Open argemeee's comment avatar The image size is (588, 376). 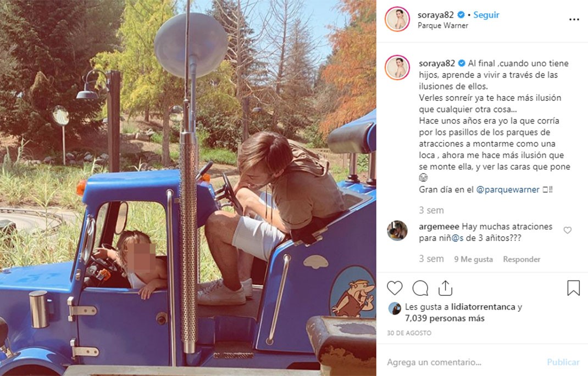397,231
